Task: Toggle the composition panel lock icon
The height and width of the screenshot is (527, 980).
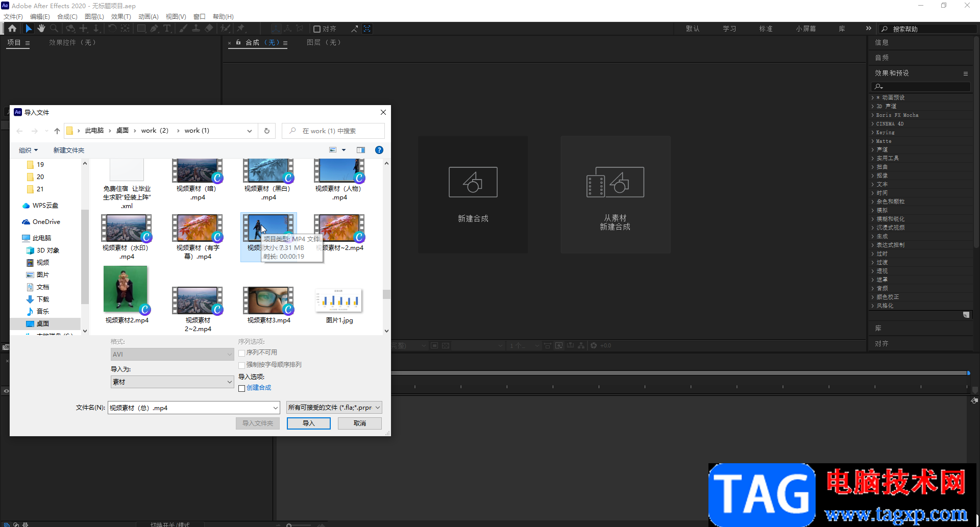Action: point(238,42)
